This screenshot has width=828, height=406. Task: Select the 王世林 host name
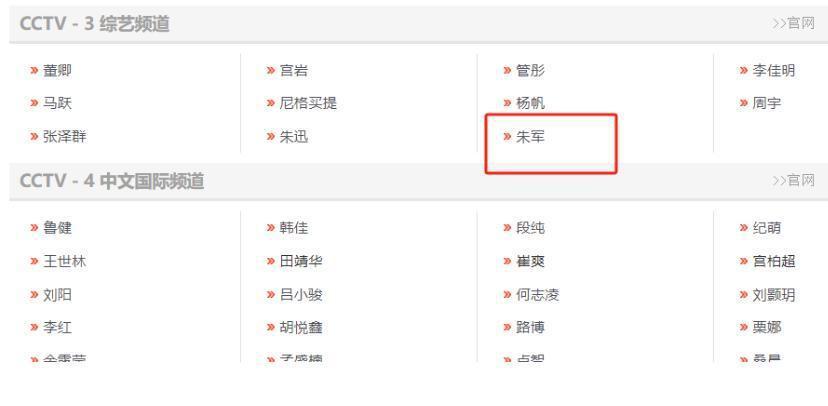click(x=64, y=261)
